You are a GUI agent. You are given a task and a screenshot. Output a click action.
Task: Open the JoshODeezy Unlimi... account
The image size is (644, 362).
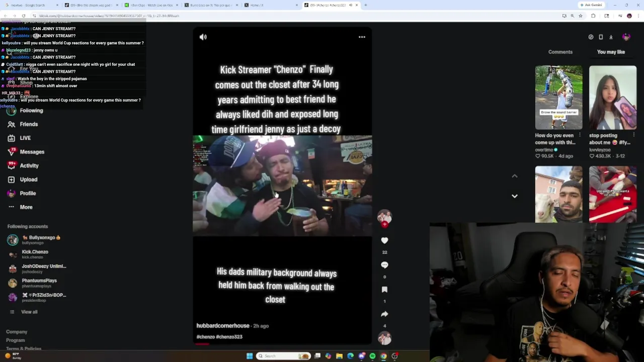37,268
